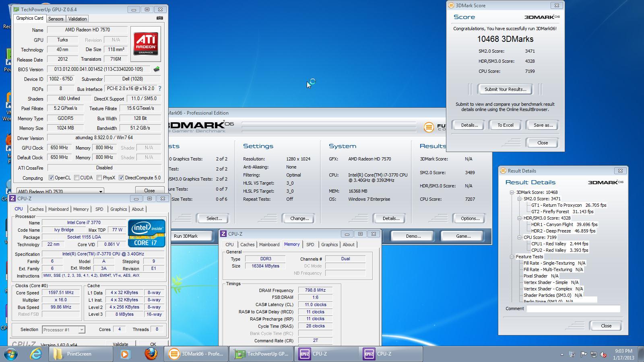Collapse the 3DMark Score: 10468 tree node
Screen dimensions: 644x362
[512, 192]
